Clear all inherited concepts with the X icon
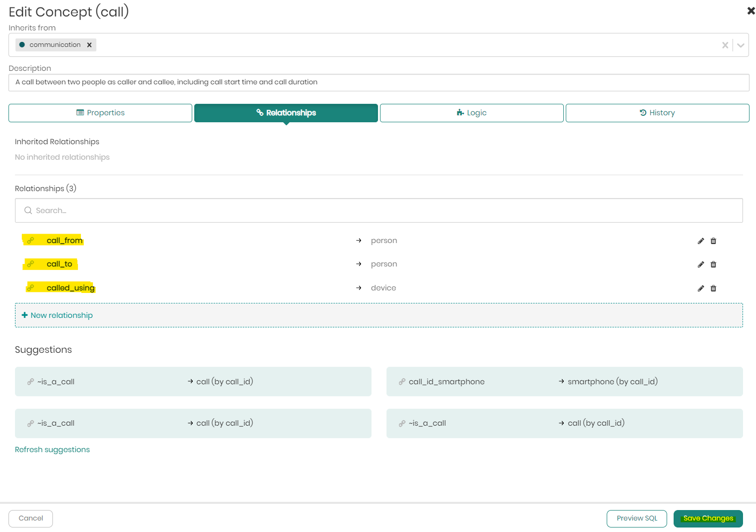Screen dimensions: 756x532 point(725,45)
